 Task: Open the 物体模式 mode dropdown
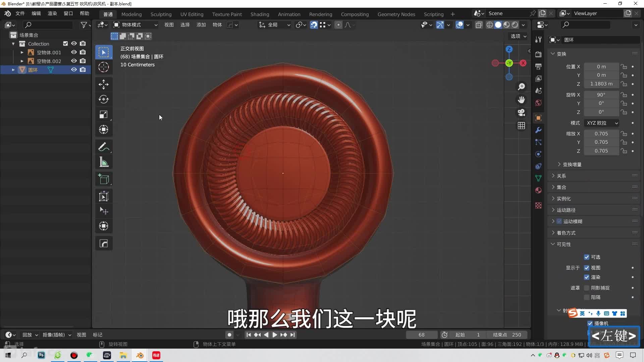(135, 25)
